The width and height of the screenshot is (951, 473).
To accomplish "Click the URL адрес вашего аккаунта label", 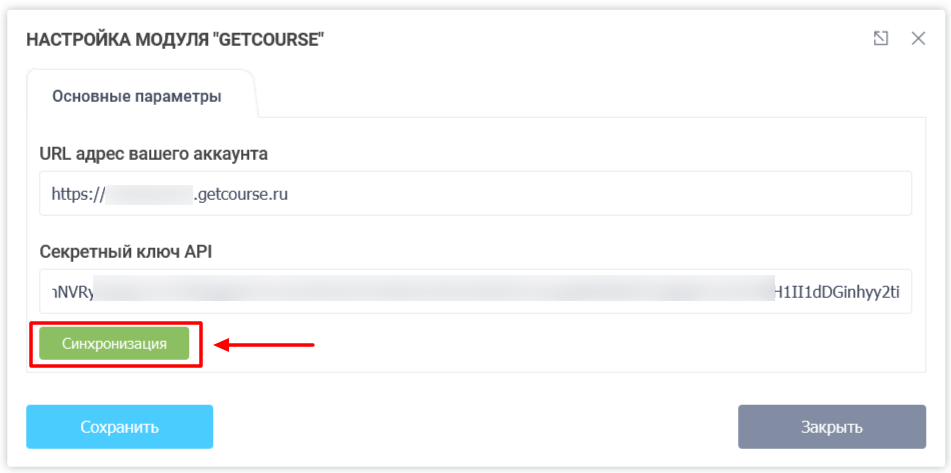I will 153,154.
